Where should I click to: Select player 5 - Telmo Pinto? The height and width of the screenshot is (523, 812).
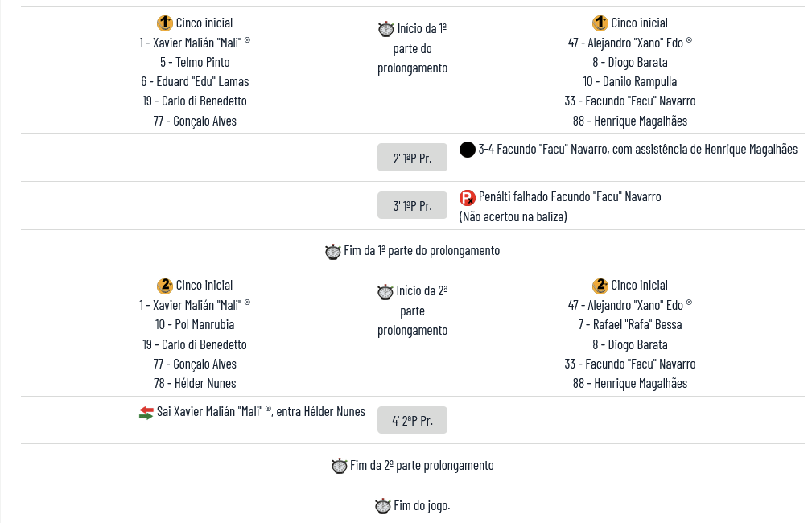point(195,62)
